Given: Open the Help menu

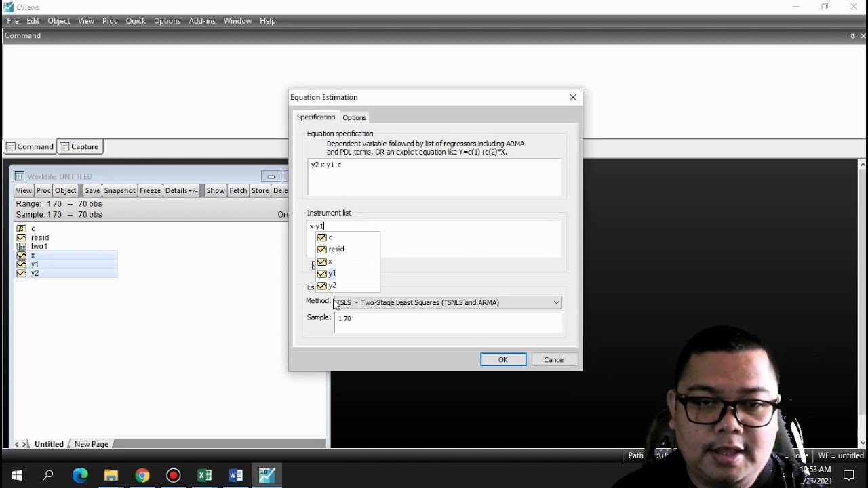Looking at the screenshot, I should pos(268,21).
